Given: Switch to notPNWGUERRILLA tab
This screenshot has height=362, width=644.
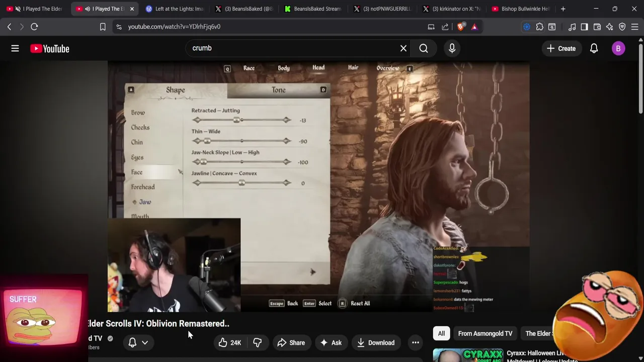Looking at the screenshot, I should [382, 9].
